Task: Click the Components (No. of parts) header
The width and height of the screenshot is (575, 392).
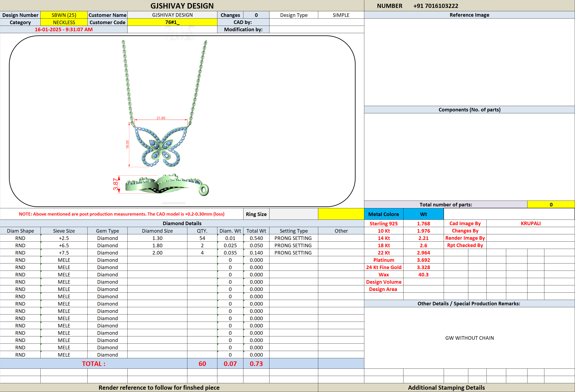Action: pos(469,110)
